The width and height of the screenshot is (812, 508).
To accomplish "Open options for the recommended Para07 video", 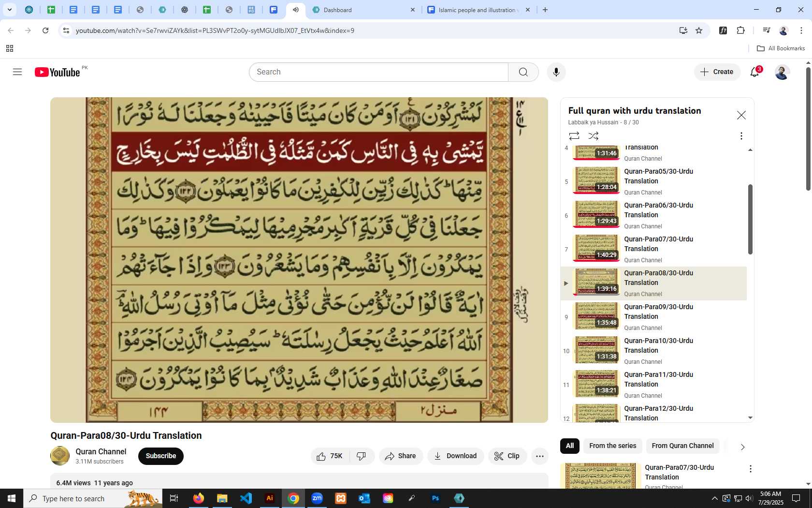I will pyautogui.click(x=750, y=469).
